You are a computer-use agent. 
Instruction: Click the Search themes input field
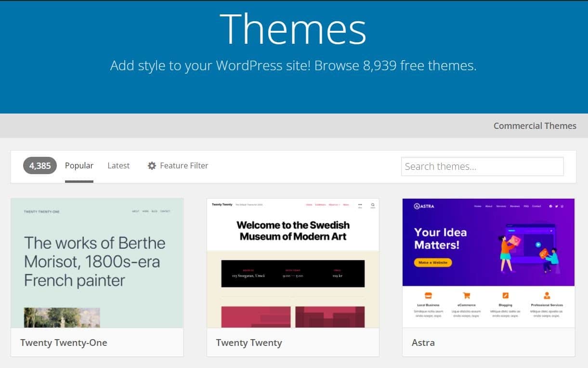(483, 166)
